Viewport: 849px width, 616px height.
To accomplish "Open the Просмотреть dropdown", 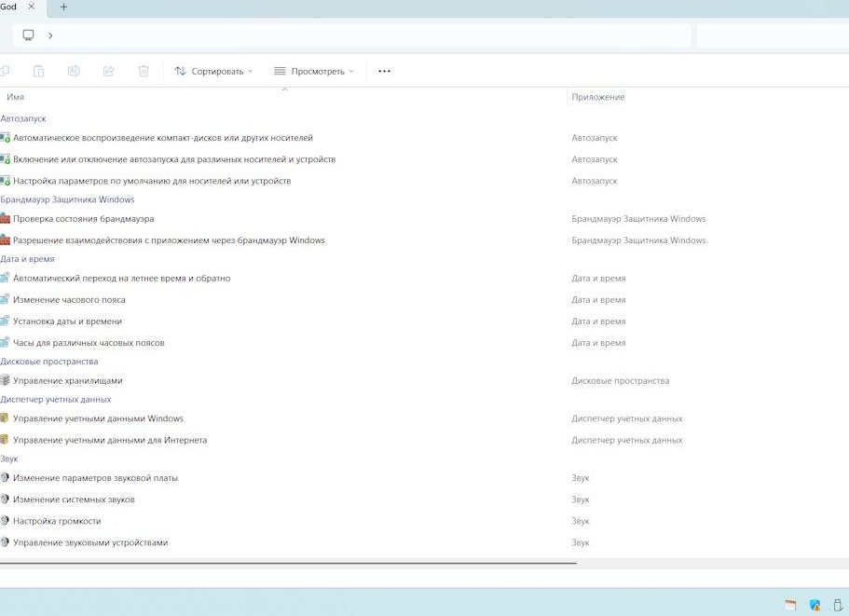I will [313, 71].
